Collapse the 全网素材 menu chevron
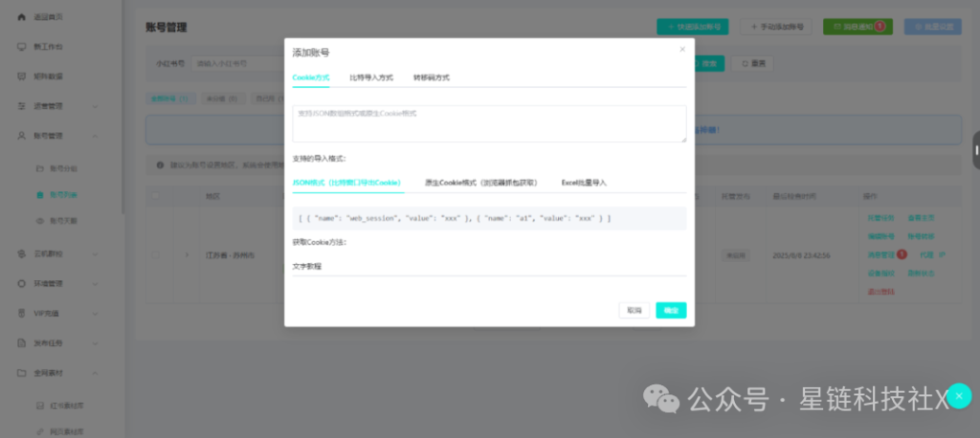This screenshot has height=438, width=980. click(x=95, y=373)
